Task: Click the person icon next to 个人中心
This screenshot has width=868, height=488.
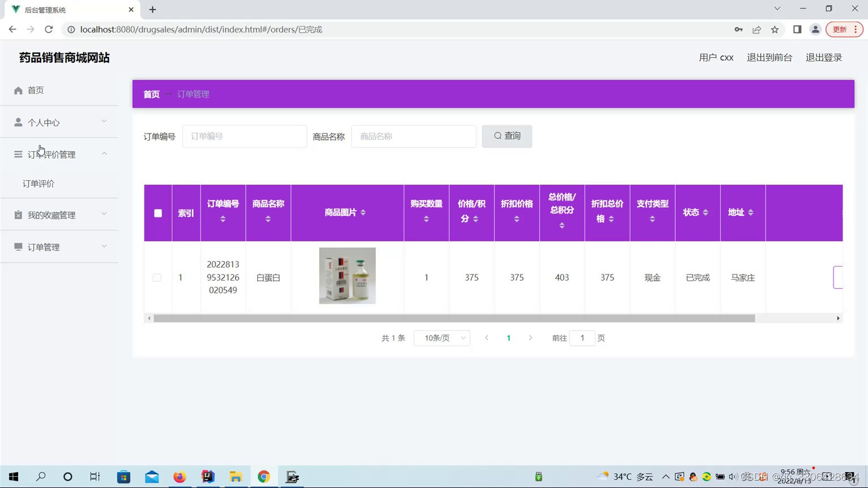Action: [x=18, y=122]
